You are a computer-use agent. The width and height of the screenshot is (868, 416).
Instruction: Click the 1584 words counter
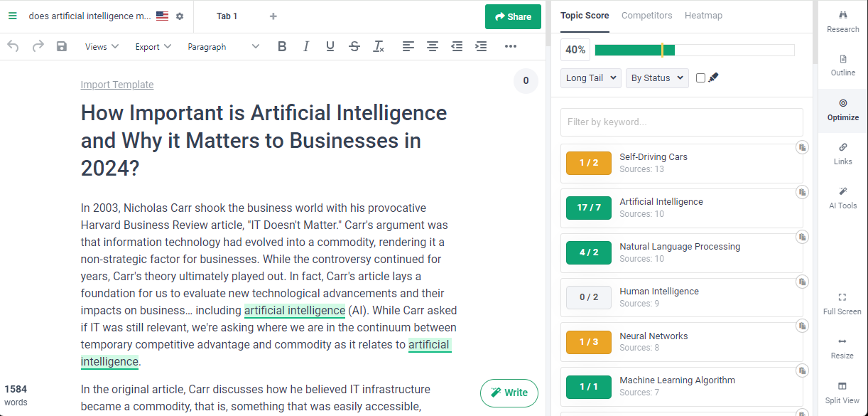(x=16, y=395)
